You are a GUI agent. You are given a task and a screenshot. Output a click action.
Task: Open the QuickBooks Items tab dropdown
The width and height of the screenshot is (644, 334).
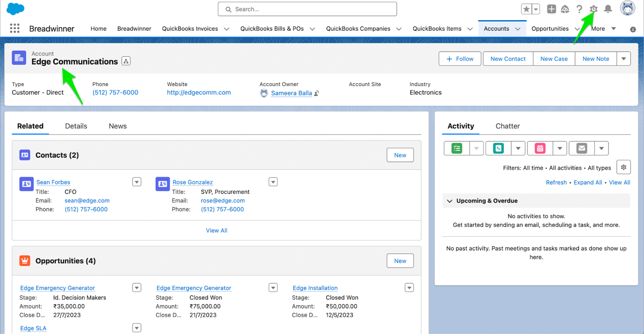(470, 29)
